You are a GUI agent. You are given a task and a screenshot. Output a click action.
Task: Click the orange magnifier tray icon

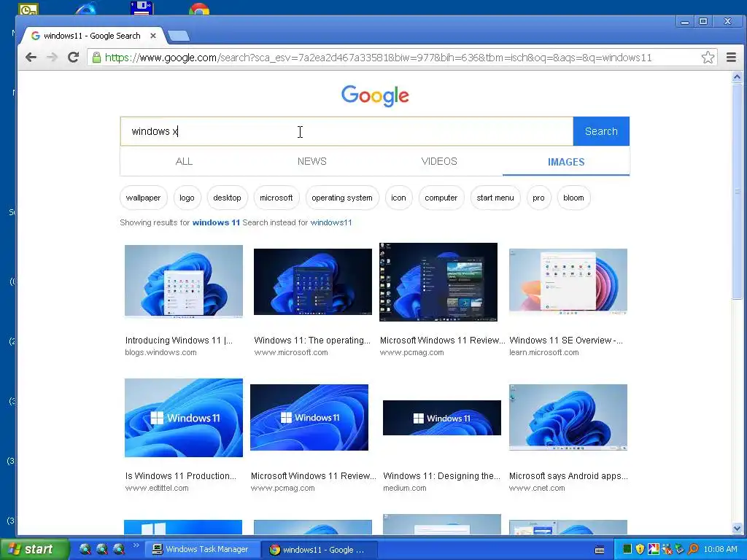click(x=693, y=549)
